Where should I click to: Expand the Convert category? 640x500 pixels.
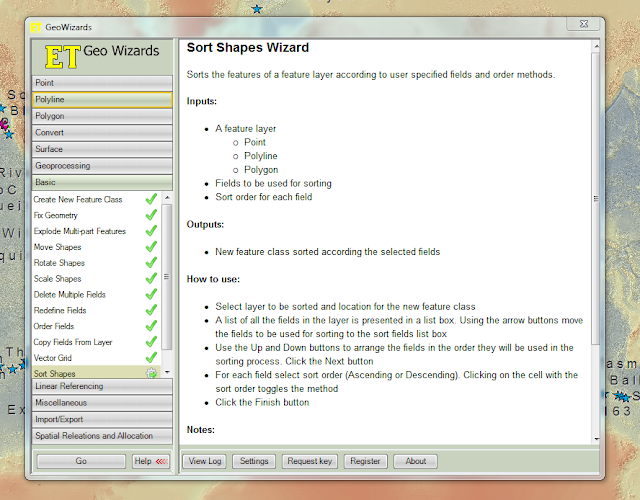(102, 133)
